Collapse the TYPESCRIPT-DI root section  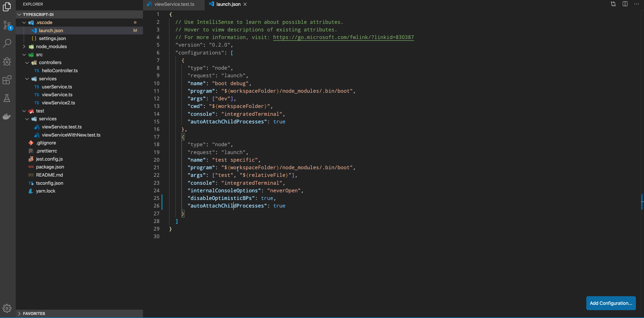[79, 14]
